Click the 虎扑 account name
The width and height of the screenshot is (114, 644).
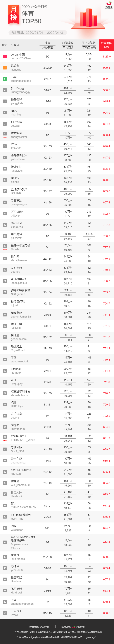pyautogui.click(x=14, y=402)
